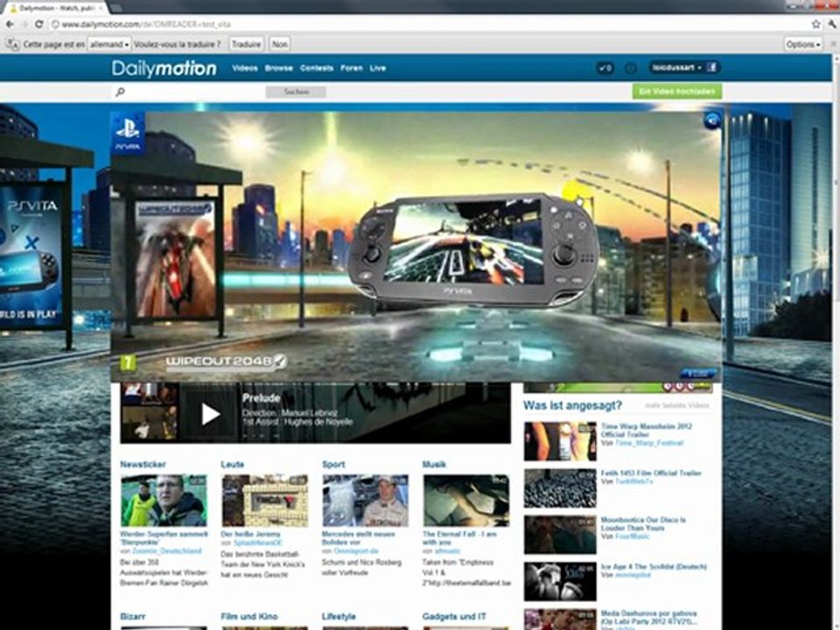
Task: Open the Gadgets und IT category heading
Action: click(454, 617)
